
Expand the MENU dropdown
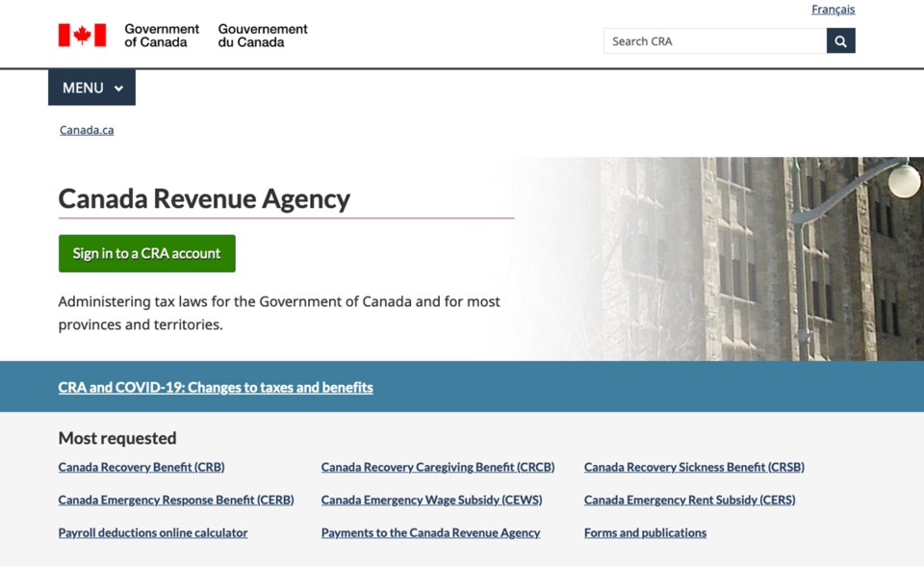point(92,88)
